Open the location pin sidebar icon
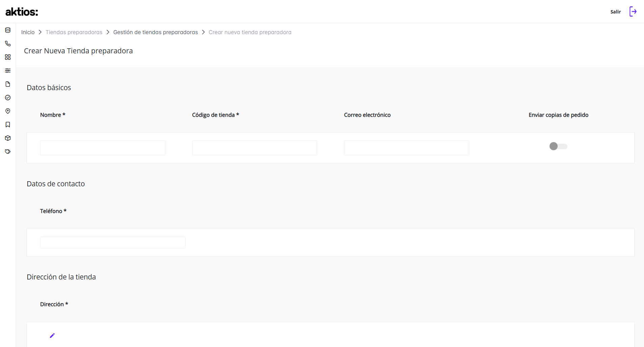 [x=8, y=111]
